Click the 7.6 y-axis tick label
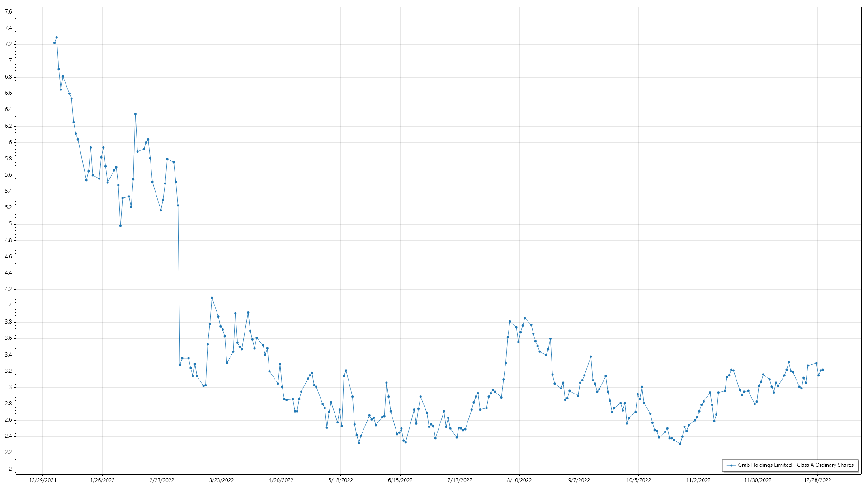 click(9, 12)
